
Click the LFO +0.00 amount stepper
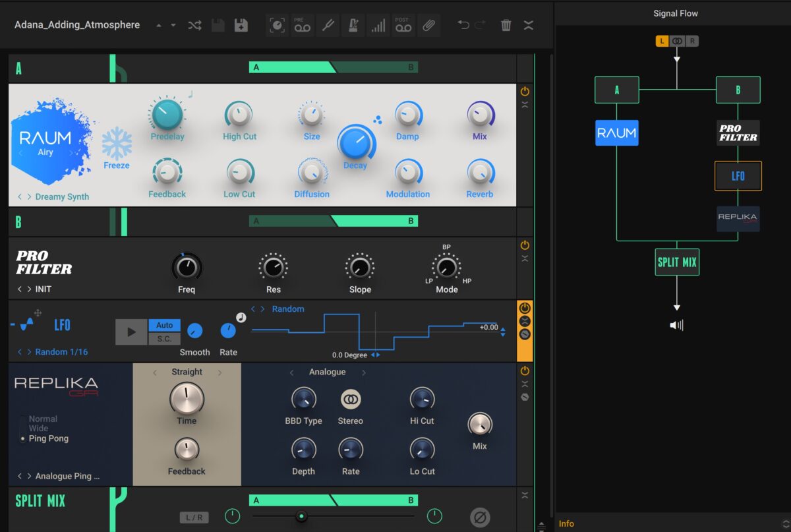(x=503, y=331)
